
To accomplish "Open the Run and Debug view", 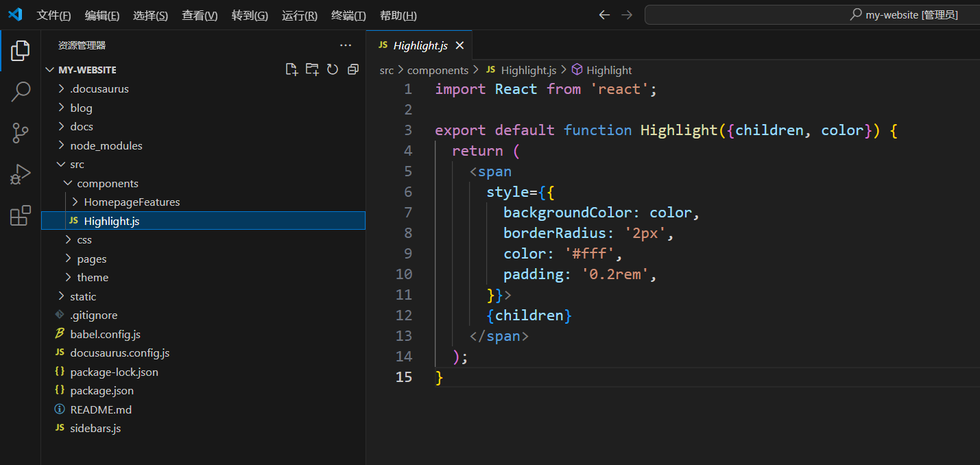I will [x=21, y=174].
